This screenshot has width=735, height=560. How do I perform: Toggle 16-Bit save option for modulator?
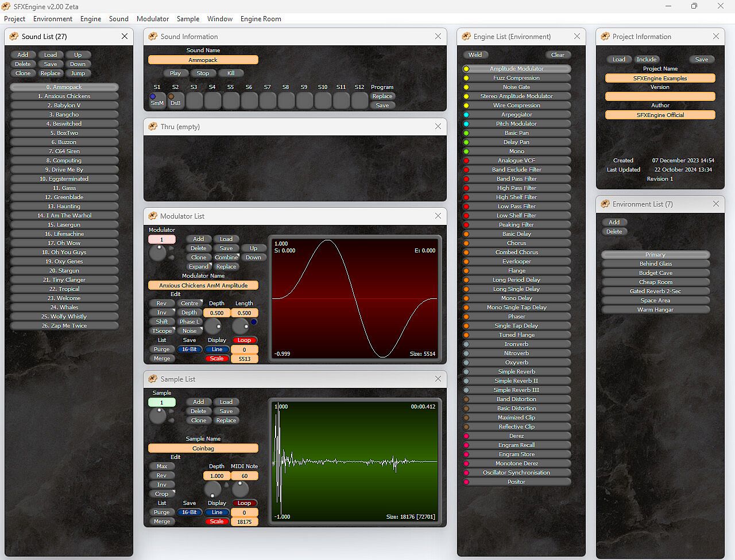pyautogui.click(x=189, y=349)
